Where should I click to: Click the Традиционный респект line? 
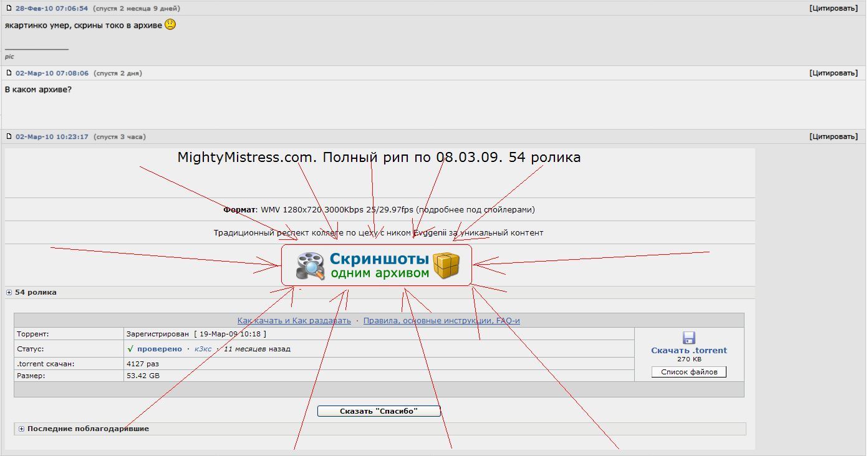[x=379, y=233]
